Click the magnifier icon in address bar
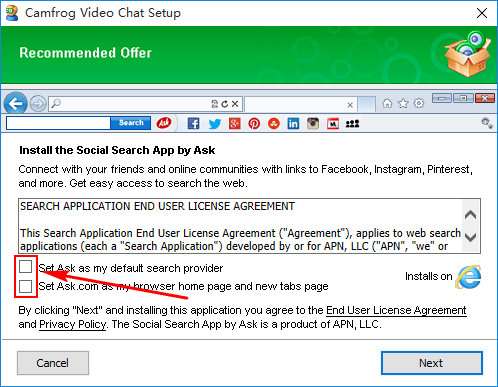This screenshot has width=498, height=387. click(x=56, y=104)
